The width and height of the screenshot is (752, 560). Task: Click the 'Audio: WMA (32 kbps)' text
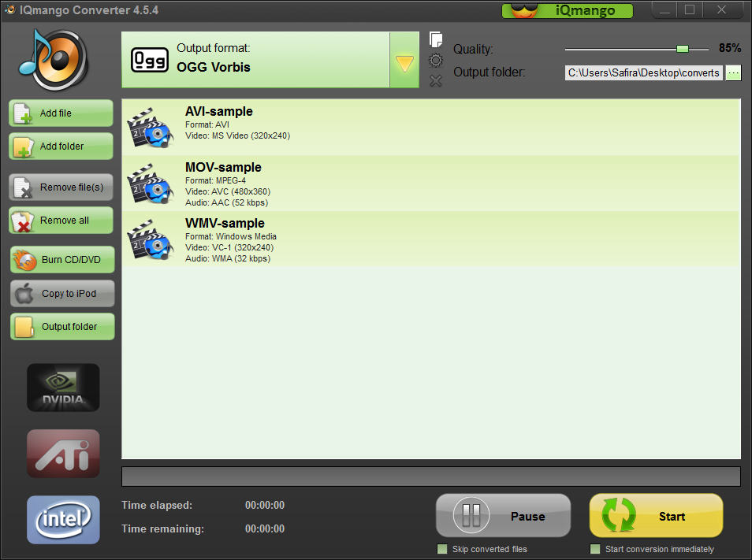tap(228, 258)
